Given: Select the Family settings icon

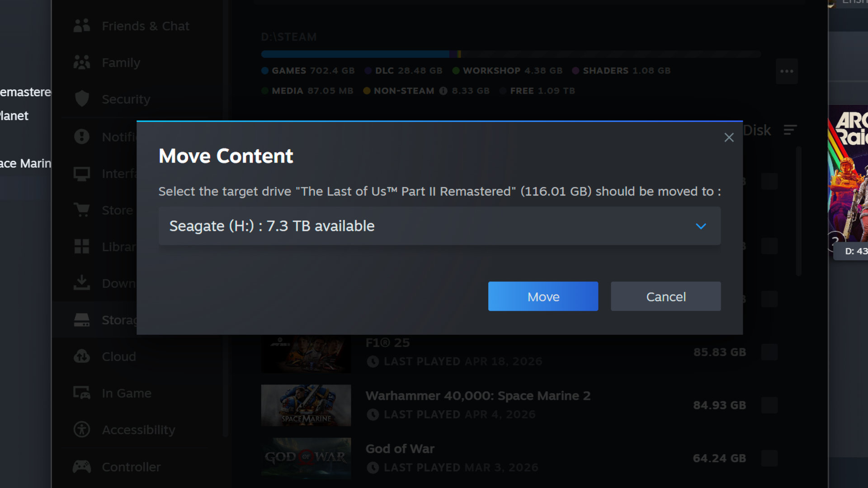Looking at the screenshot, I should pyautogui.click(x=82, y=62).
